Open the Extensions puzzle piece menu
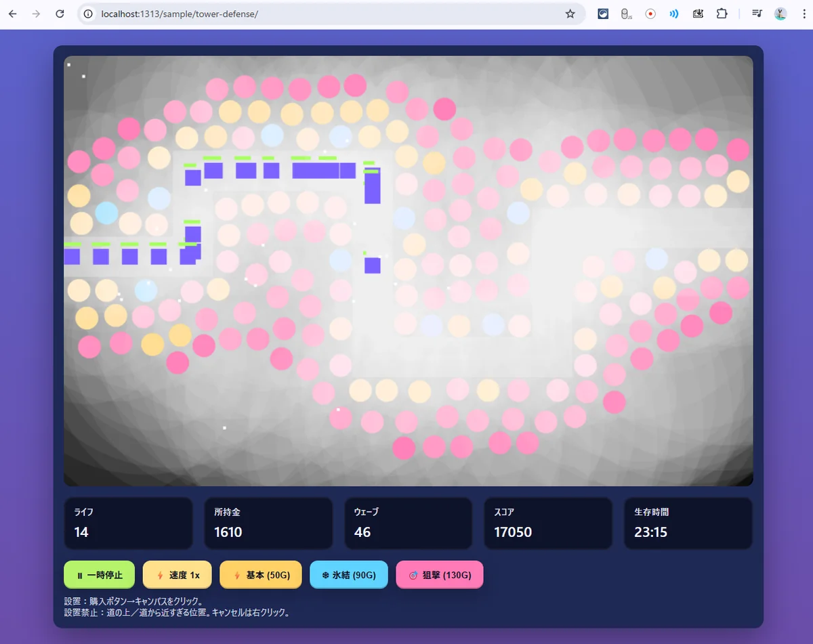 tap(722, 14)
